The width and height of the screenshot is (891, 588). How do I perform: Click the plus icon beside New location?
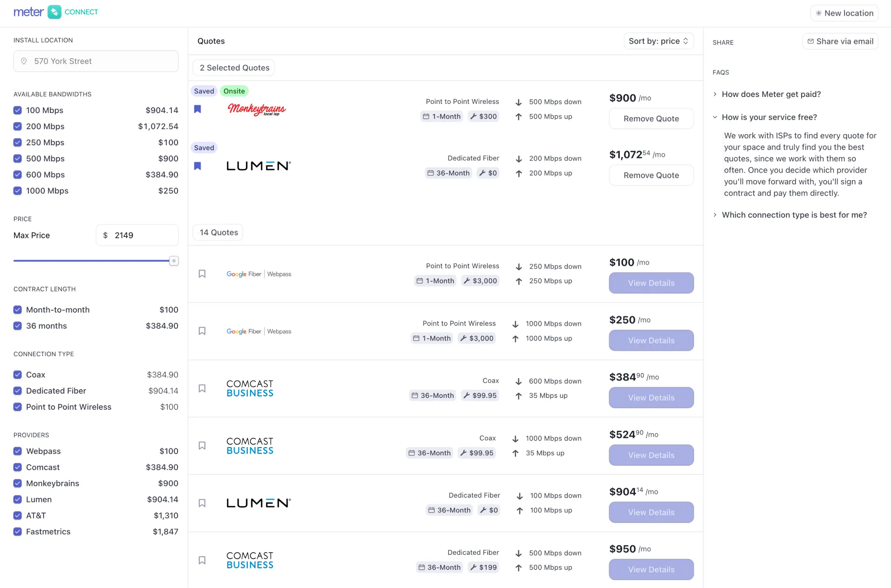[x=819, y=13]
